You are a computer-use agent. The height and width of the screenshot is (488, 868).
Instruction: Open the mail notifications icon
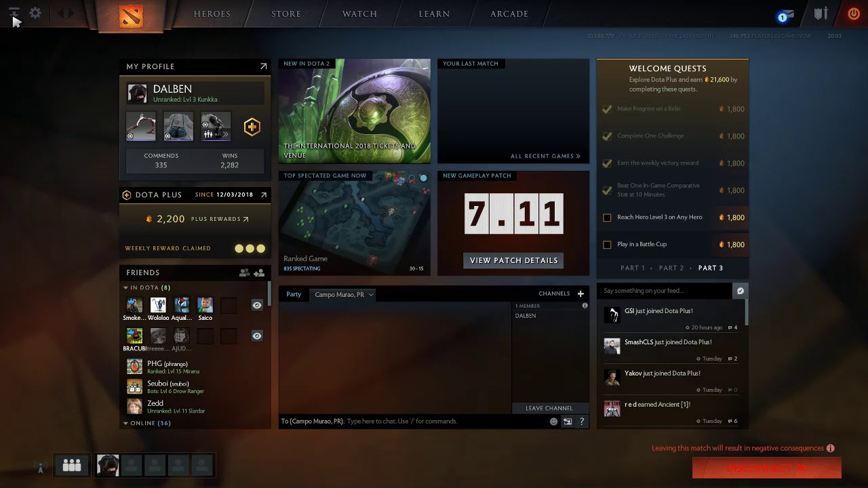click(786, 15)
